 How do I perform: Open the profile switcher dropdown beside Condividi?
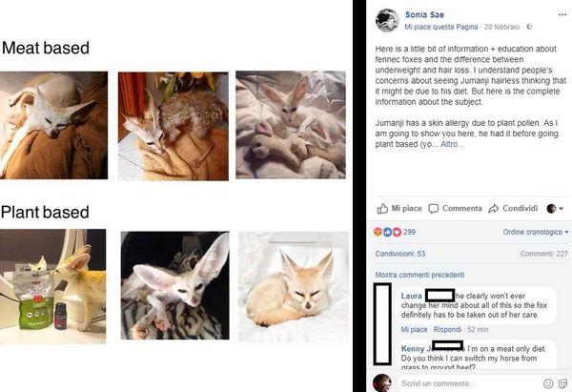tap(554, 208)
